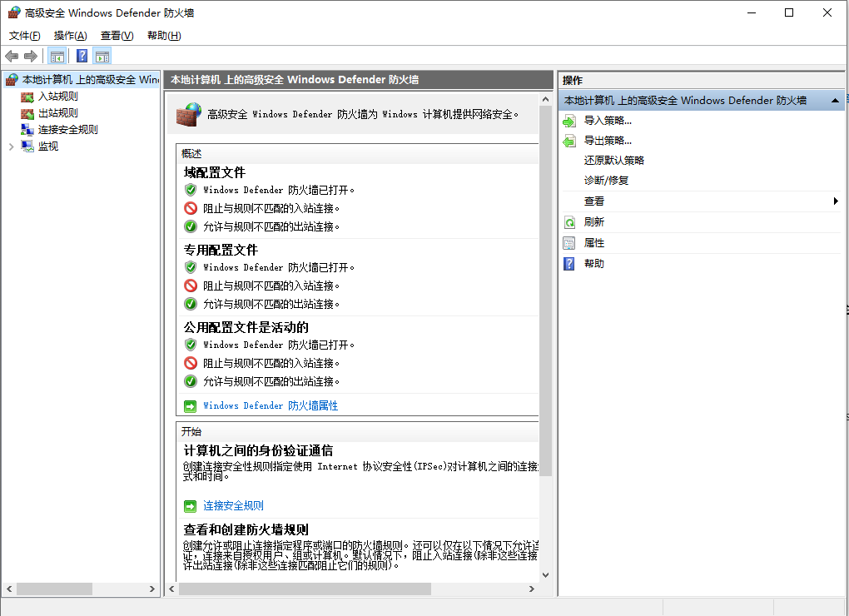Click 还原默认策略 action

[614, 160]
